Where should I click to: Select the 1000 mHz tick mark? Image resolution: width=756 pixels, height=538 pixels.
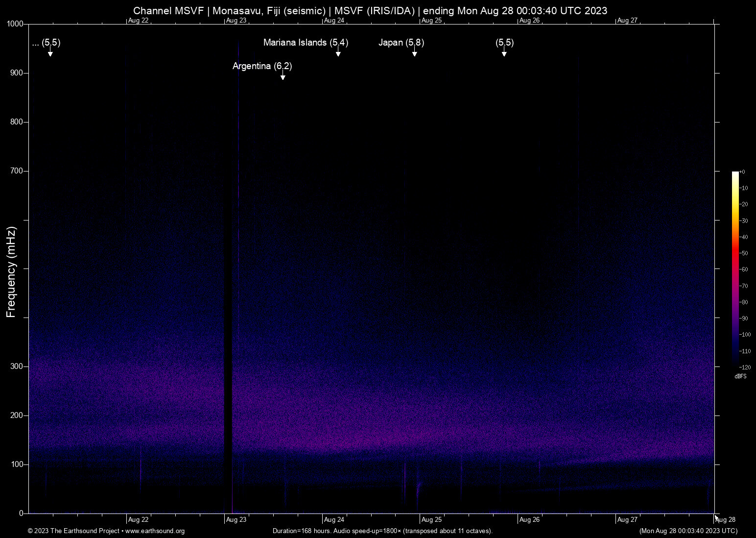15,23
